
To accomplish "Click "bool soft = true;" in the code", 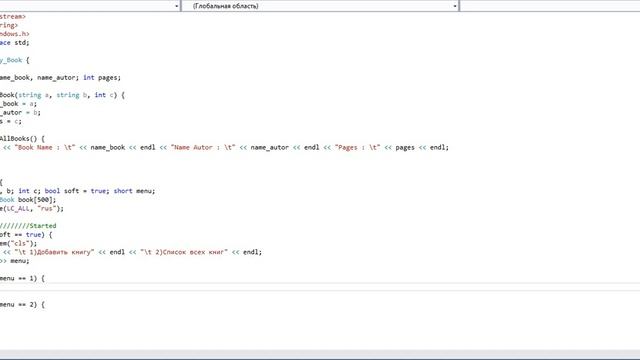I will [77, 191].
